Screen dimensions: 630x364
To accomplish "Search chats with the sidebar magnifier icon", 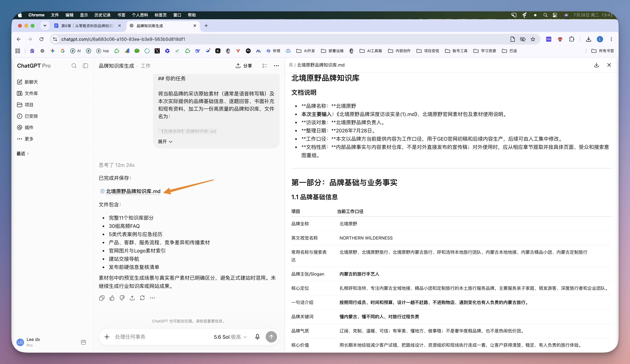I will pyautogui.click(x=74, y=66).
